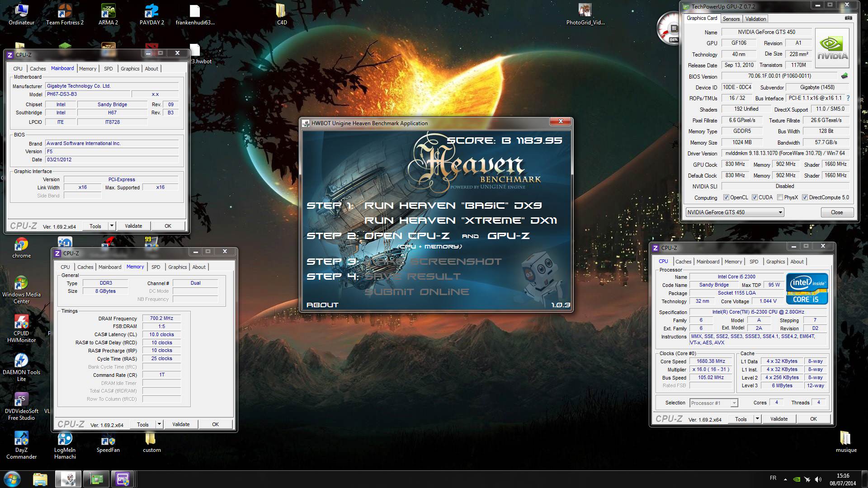Viewport: 868px width, 488px height.
Task: Toggle DirectCompute 5.0 checkbox
Action: (x=805, y=197)
